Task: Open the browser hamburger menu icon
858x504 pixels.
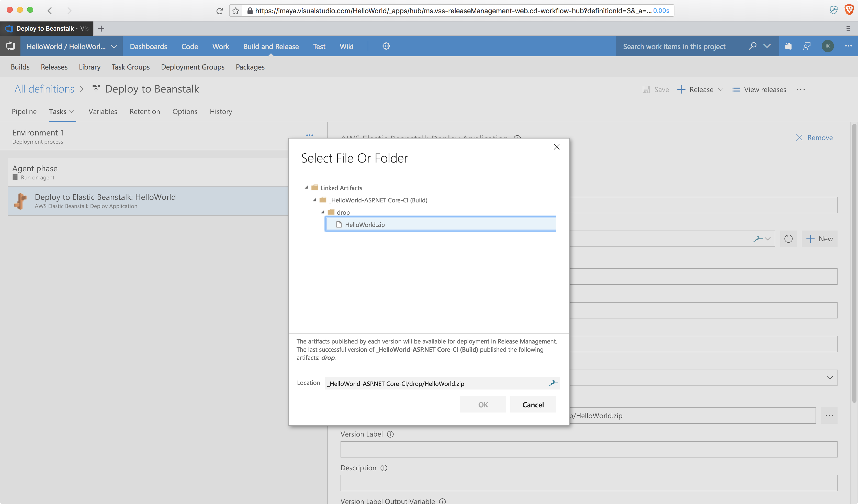Action: coord(848,29)
